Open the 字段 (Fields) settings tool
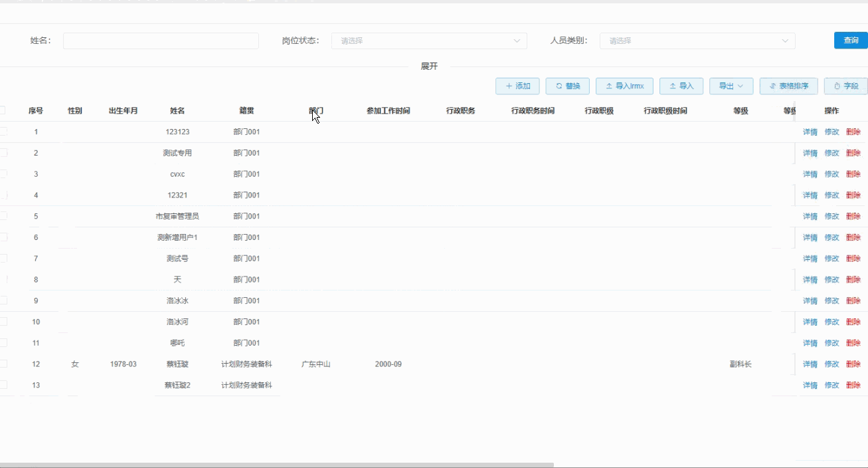Image resolution: width=868 pixels, height=468 pixels. (x=845, y=86)
